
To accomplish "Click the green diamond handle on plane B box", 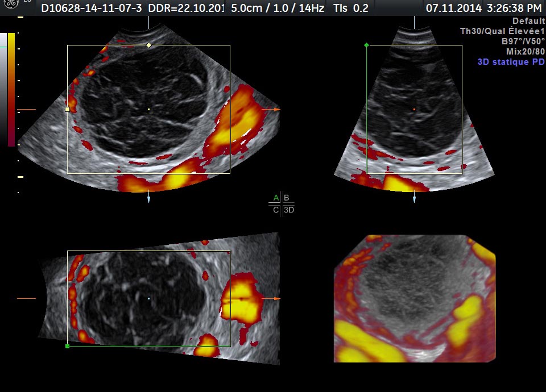I will (x=366, y=45).
